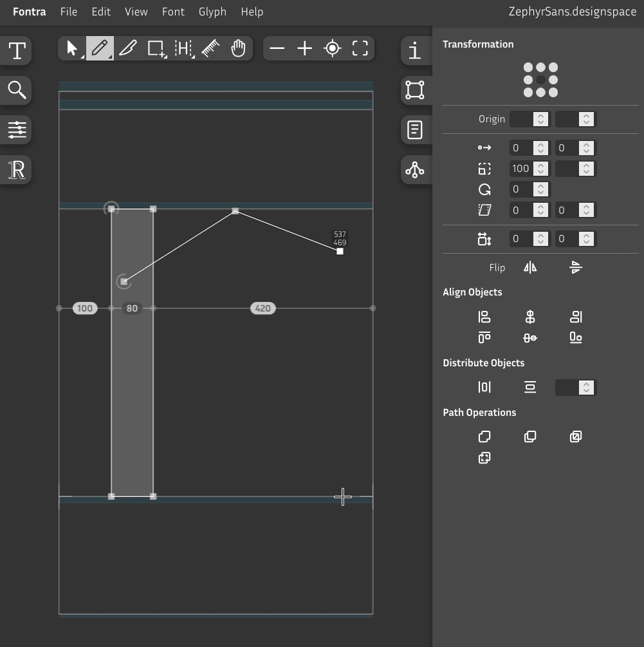Step the rotation angle value
The height and width of the screenshot is (647, 644).
(541, 189)
